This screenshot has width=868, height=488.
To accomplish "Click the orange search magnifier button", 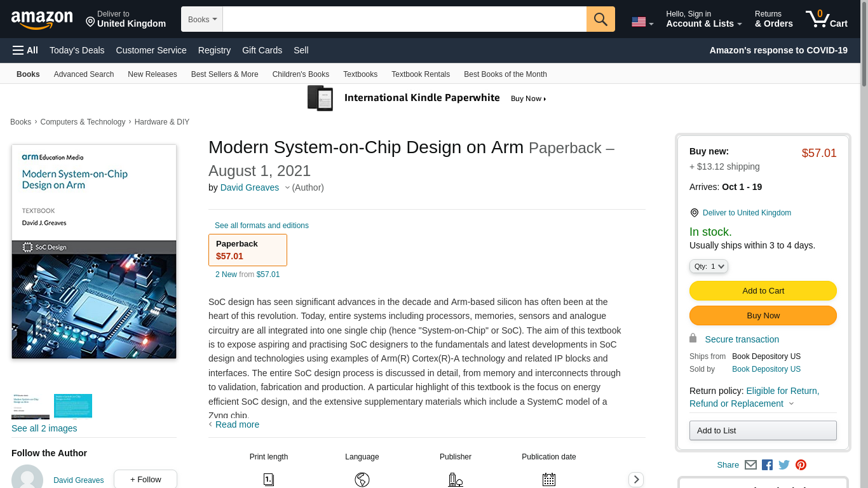I will [600, 19].
